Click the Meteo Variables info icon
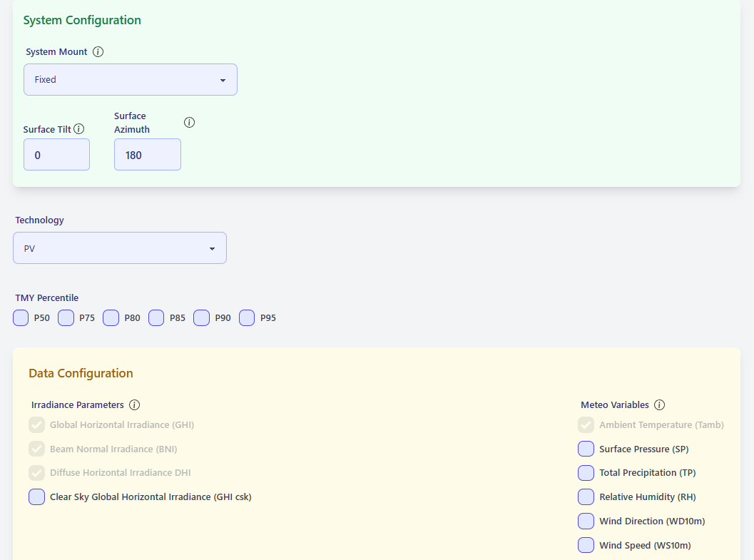 click(x=659, y=404)
